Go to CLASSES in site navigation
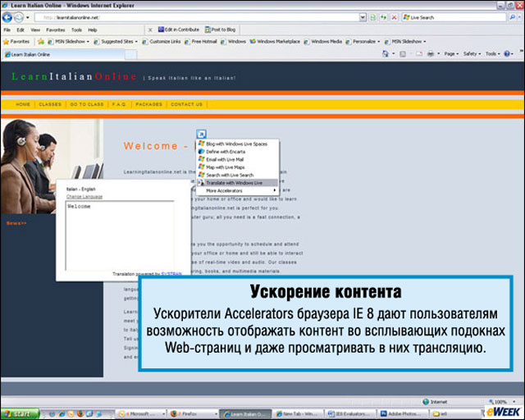The image size is (525, 420). click(x=50, y=104)
